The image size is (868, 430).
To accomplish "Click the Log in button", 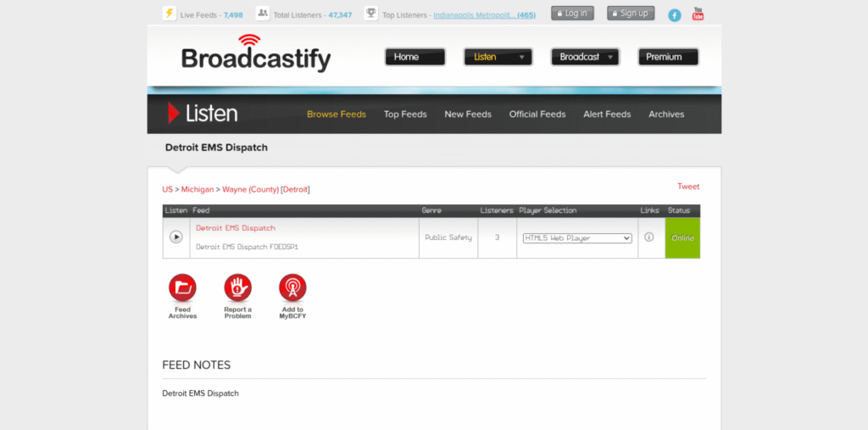I will click(x=572, y=14).
